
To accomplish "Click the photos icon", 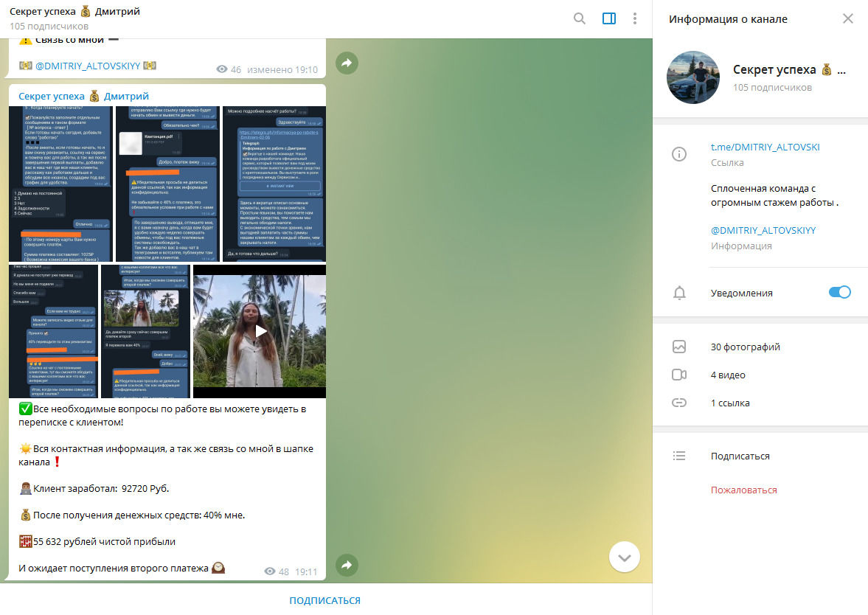I will pos(679,347).
